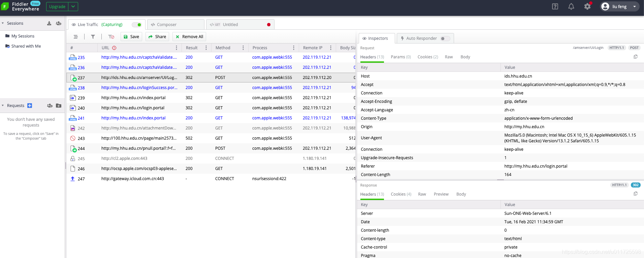This screenshot has width=644, height=258.
Task: Toggle the Auto Responder switch
Action: 445,38
